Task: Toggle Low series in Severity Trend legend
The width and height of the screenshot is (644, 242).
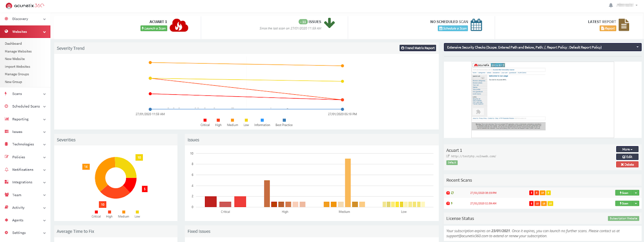Action: [246, 122]
